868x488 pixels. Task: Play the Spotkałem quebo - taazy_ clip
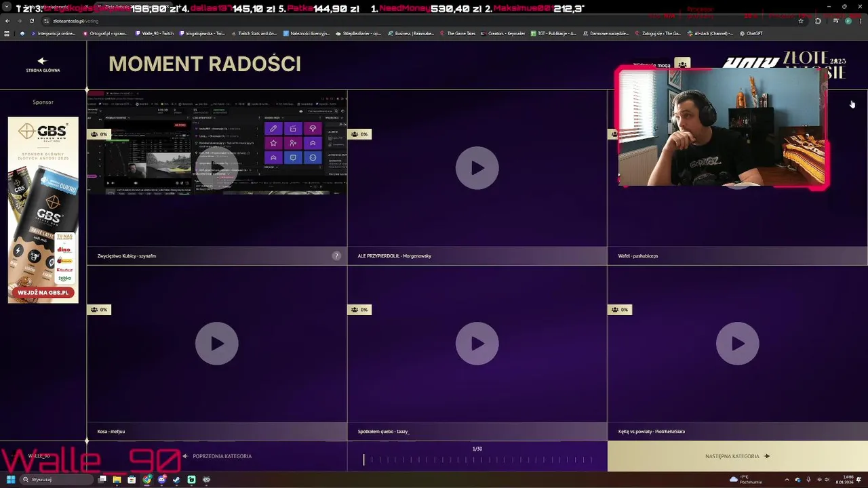coord(477,344)
